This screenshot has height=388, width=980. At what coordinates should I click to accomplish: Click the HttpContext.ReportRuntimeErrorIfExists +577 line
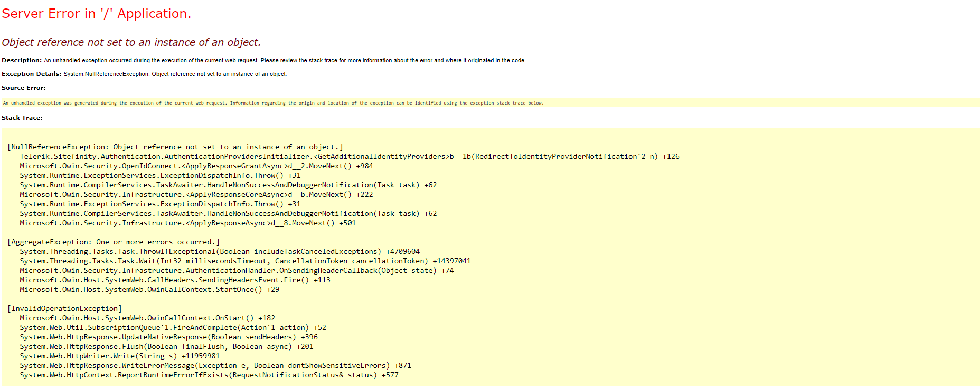(x=209, y=375)
